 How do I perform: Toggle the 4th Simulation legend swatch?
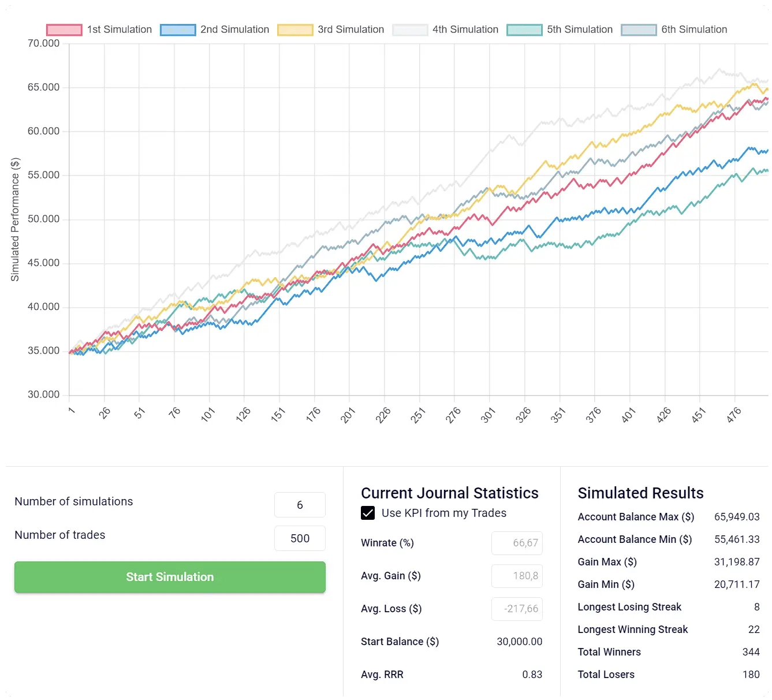[x=410, y=30]
